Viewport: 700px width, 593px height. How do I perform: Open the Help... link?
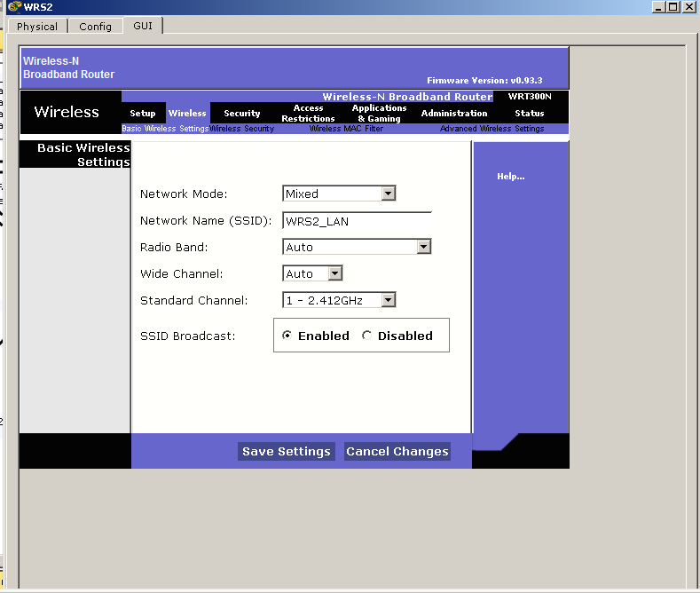(x=511, y=177)
